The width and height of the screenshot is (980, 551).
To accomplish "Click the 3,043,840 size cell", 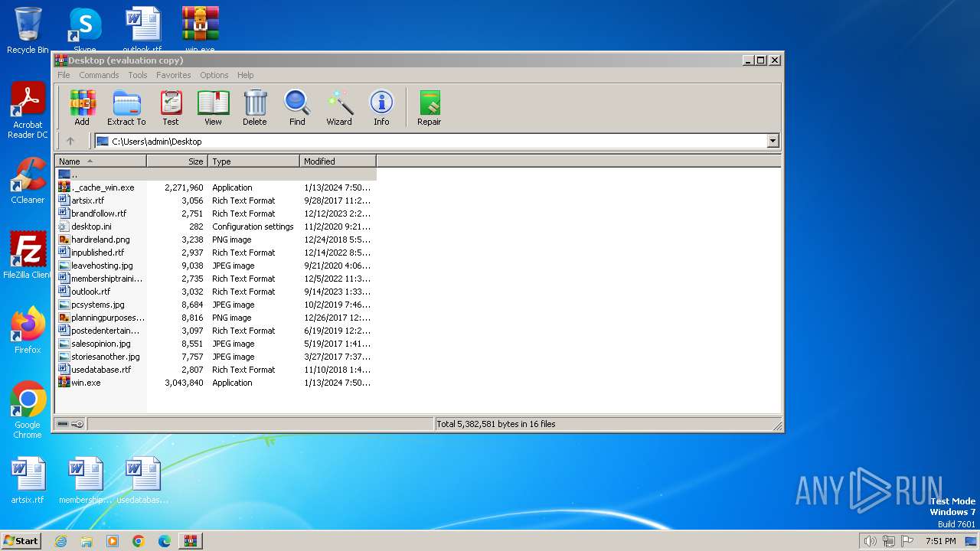I will (184, 383).
